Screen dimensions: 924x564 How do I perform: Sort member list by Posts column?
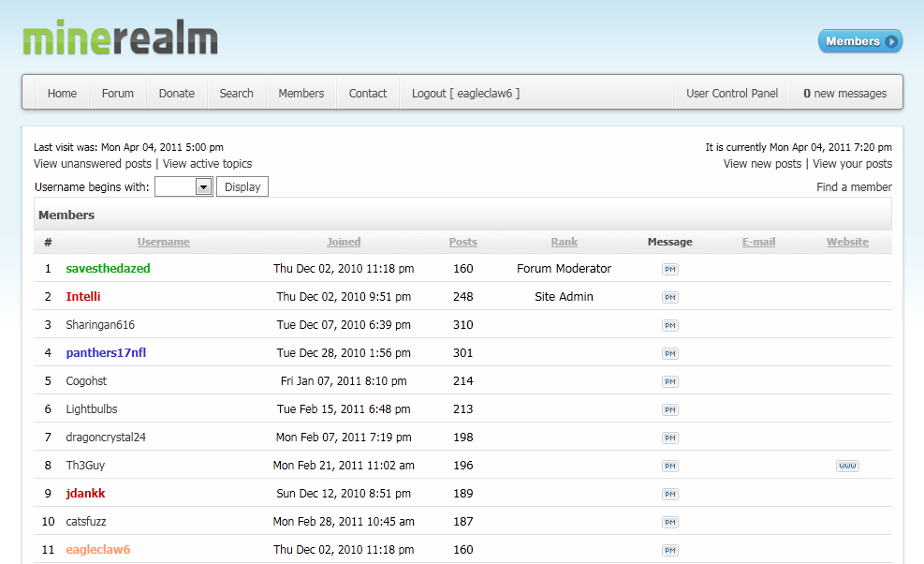click(x=462, y=242)
